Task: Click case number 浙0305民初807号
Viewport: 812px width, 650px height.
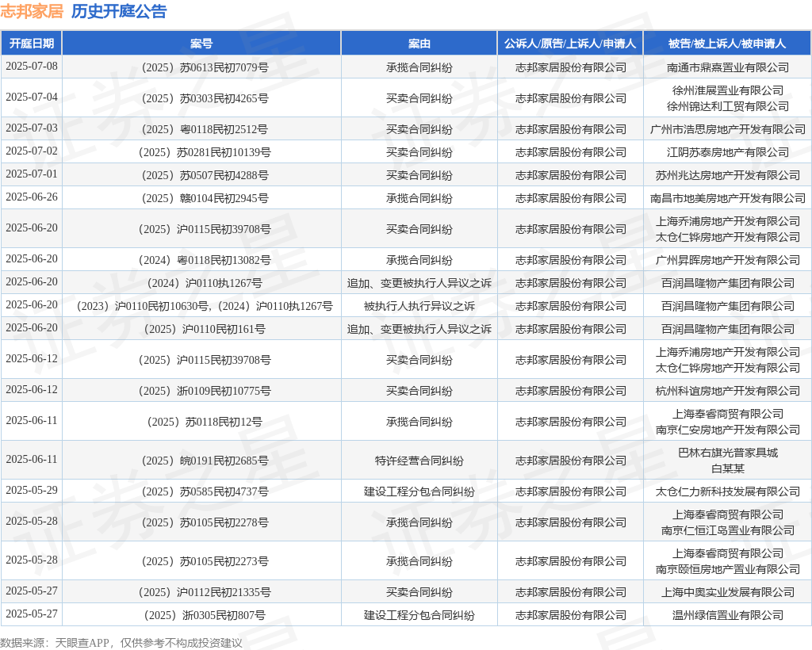Action: (205, 615)
